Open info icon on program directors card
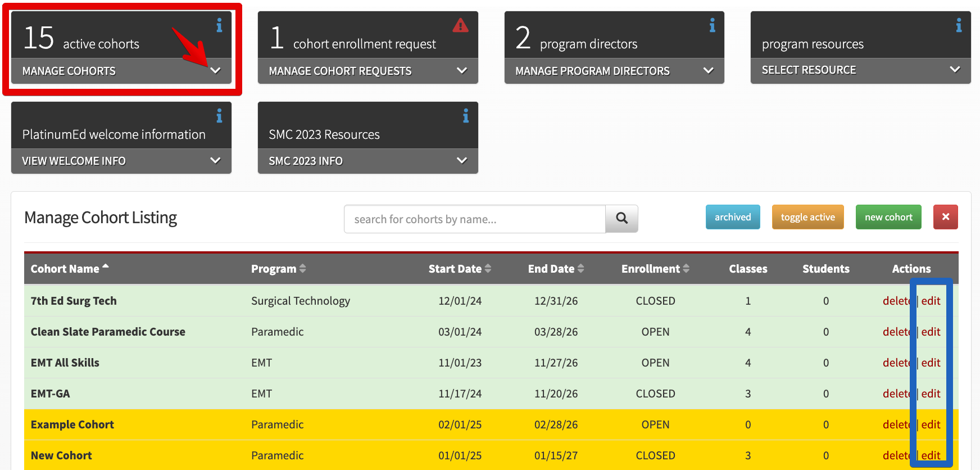 point(712,25)
